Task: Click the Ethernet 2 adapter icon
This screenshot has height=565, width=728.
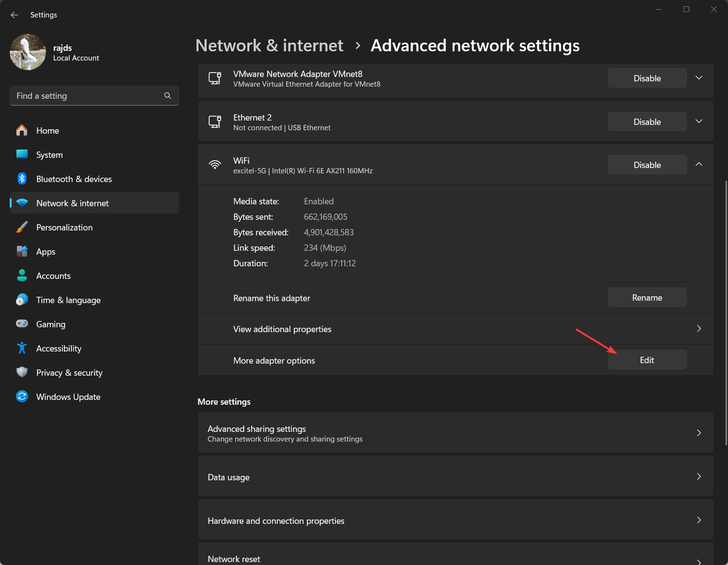Action: pos(214,122)
